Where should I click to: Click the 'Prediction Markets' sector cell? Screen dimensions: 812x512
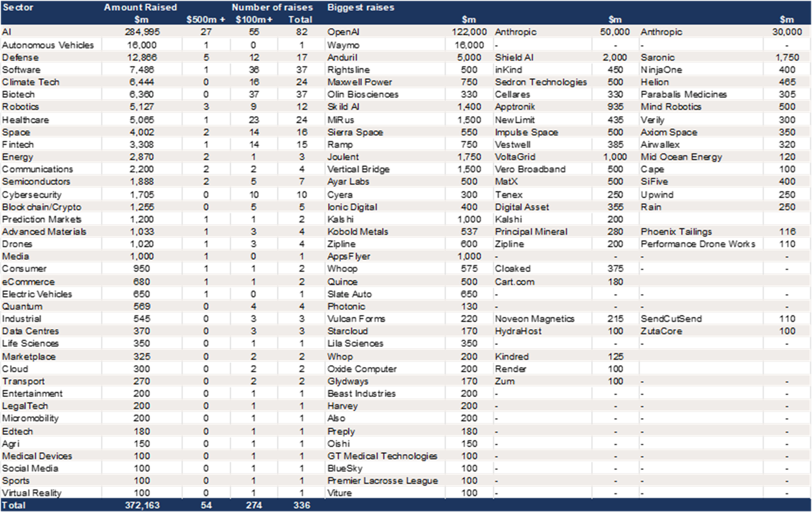point(42,219)
